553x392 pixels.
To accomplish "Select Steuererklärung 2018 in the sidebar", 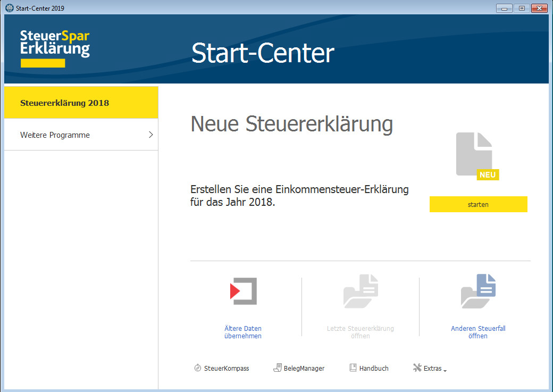I will pos(81,103).
